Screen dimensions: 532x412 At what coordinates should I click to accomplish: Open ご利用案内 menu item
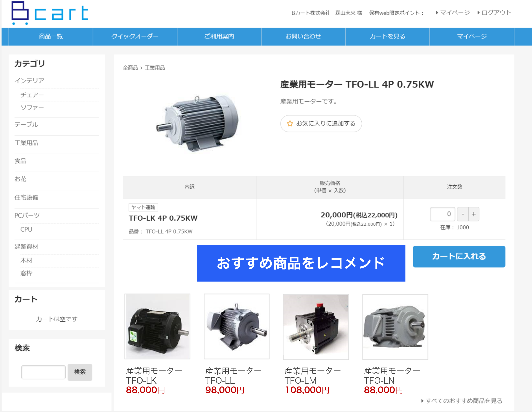[x=219, y=37]
